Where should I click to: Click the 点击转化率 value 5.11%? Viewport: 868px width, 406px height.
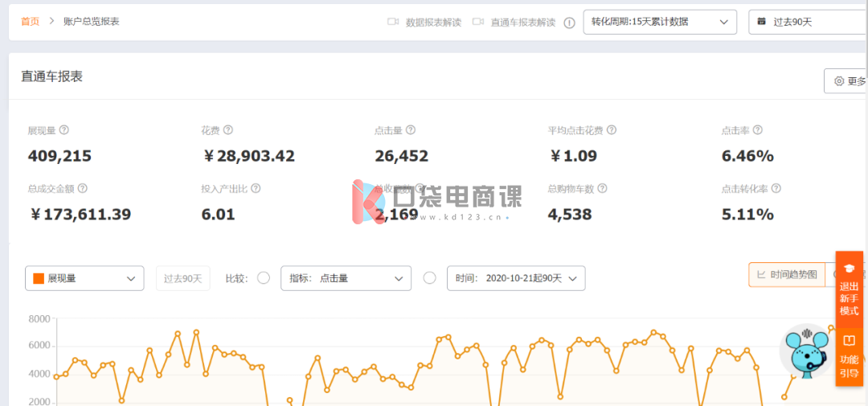pyautogui.click(x=747, y=215)
